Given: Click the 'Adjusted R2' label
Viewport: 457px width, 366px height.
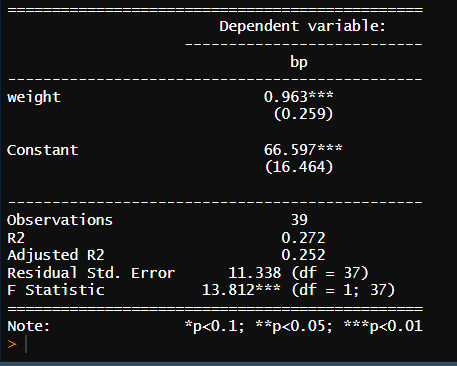Looking at the screenshot, I should click(56, 255).
